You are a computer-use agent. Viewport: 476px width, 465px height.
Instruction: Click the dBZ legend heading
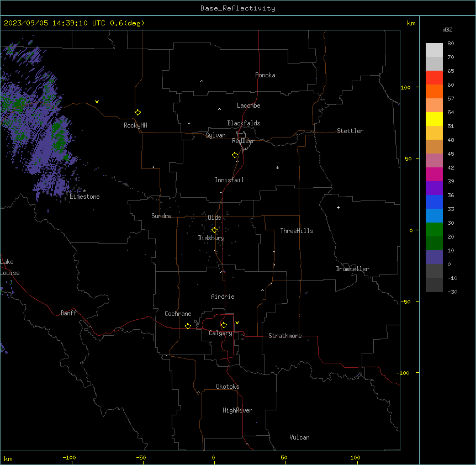(447, 29)
